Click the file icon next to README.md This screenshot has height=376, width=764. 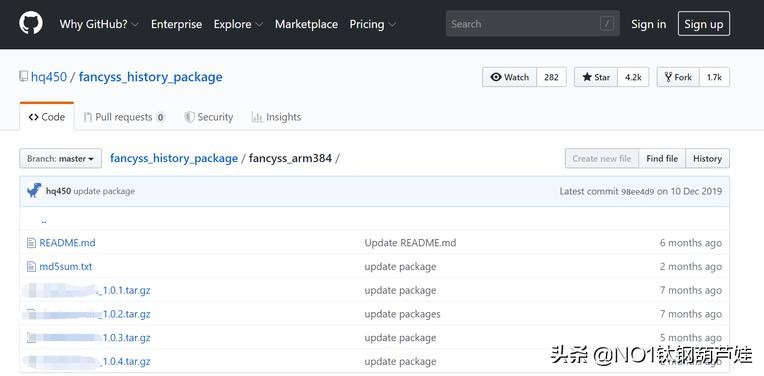pos(31,243)
